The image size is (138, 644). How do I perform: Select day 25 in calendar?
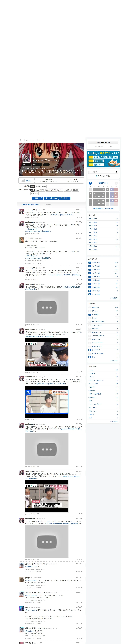coord(107,200)
